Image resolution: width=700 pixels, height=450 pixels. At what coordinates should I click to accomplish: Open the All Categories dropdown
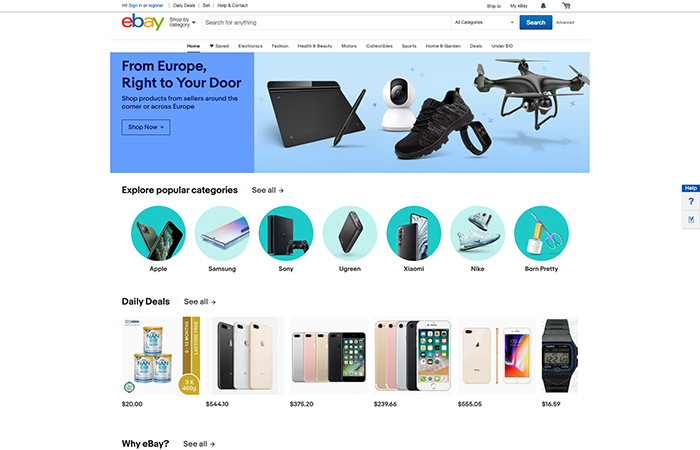pyautogui.click(x=484, y=22)
